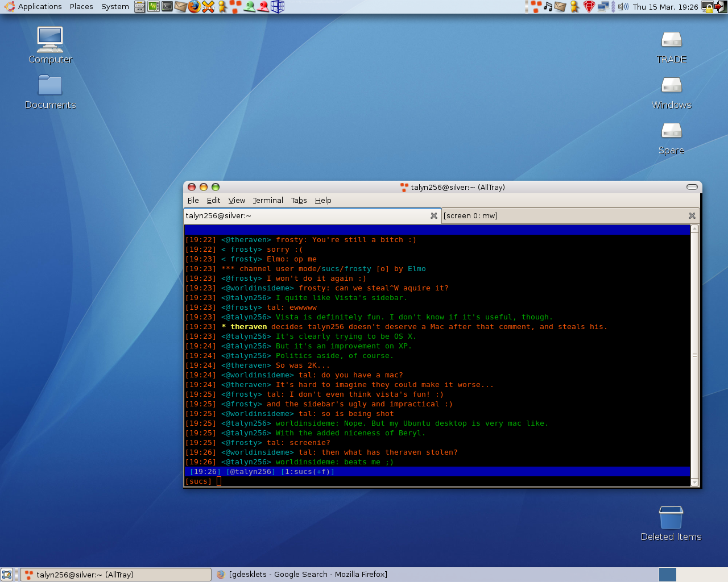Image resolution: width=728 pixels, height=582 pixels.
Task: Open the Spare drive icon
Action: [x=671, y=138]
